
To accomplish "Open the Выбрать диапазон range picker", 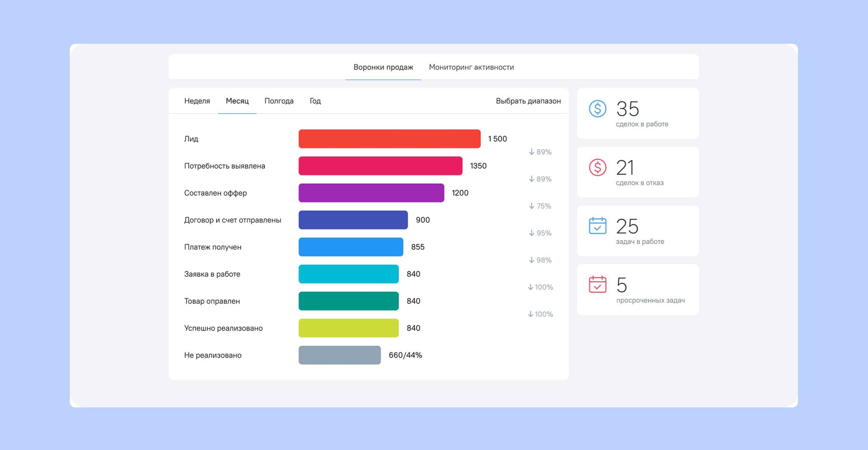I will 528,101.
